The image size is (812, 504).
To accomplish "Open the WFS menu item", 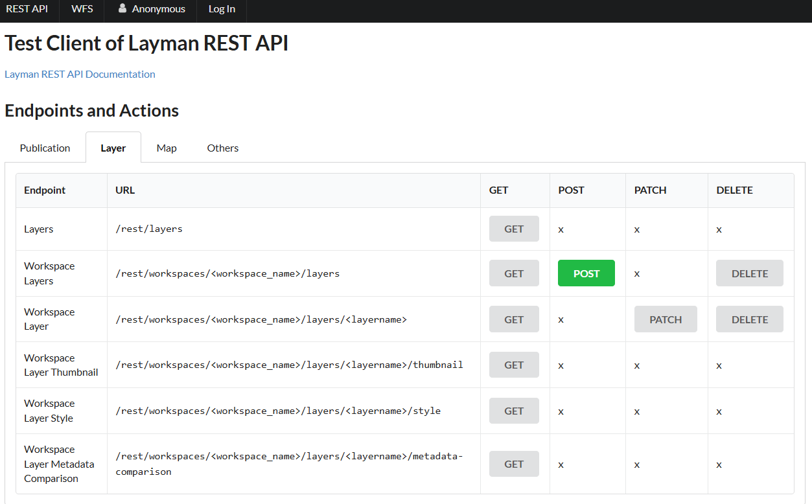I will point(82,8).
